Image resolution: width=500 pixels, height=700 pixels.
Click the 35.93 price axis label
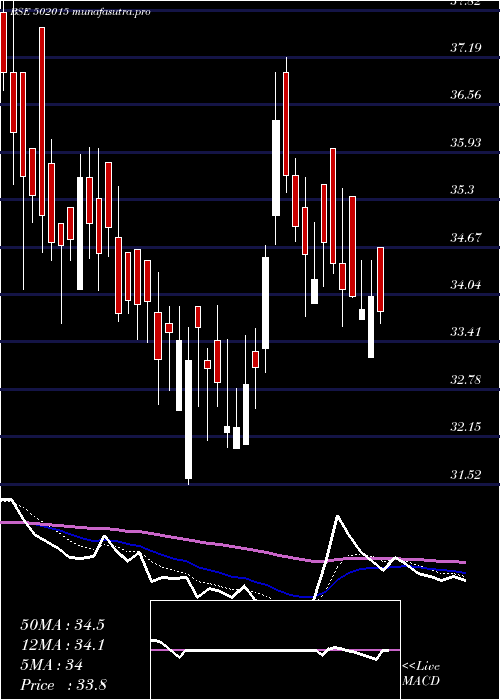click(x=466, y=142)
